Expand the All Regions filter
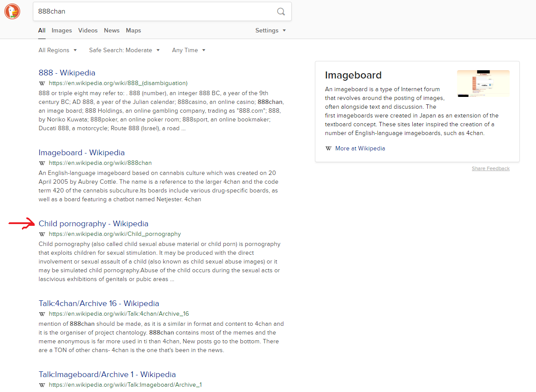 click(57, 50)
